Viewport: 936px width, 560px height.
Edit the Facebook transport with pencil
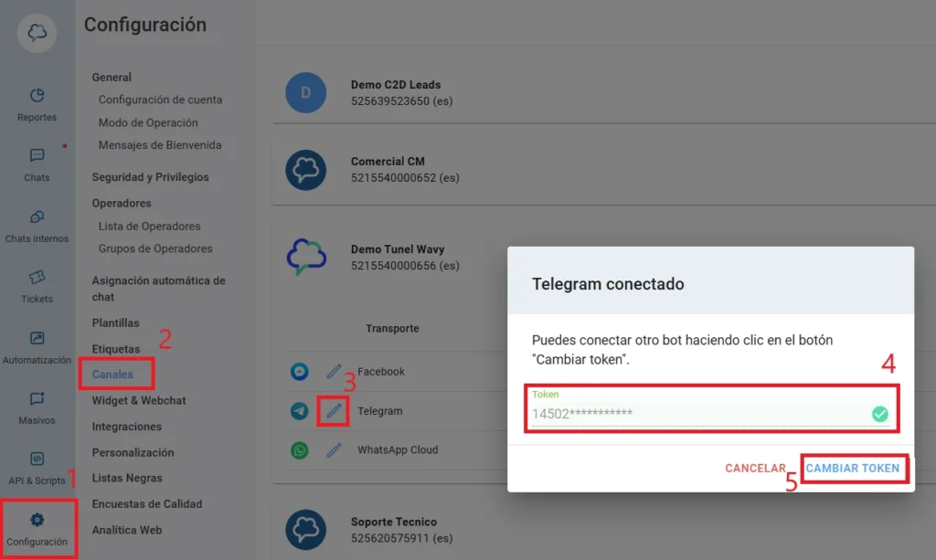coord(334,372)
